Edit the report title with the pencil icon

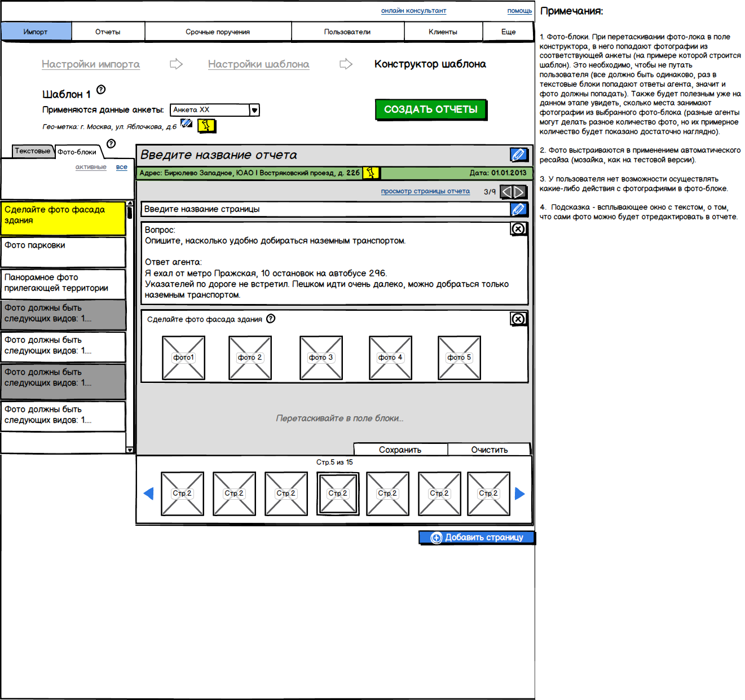(518, 155)
